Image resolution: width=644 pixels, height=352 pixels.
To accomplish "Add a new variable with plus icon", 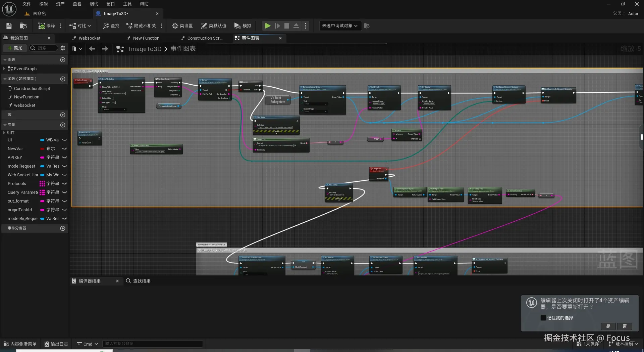I will (62, 125).
